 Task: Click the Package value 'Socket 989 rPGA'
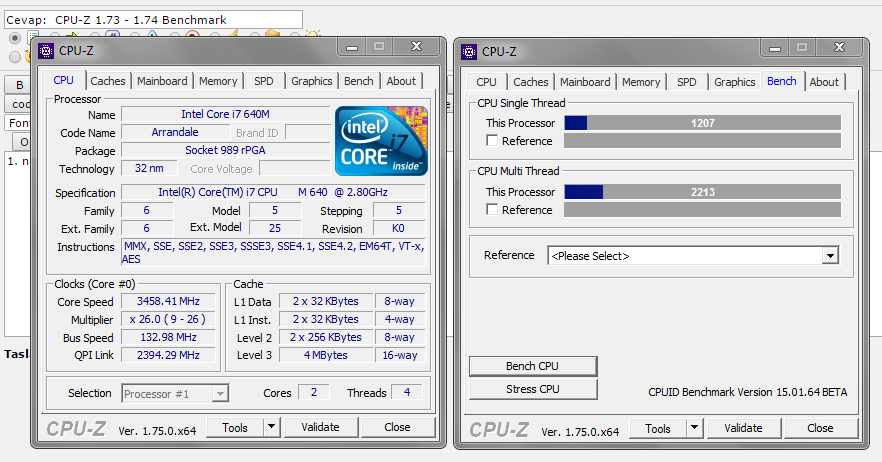(226, 150)
